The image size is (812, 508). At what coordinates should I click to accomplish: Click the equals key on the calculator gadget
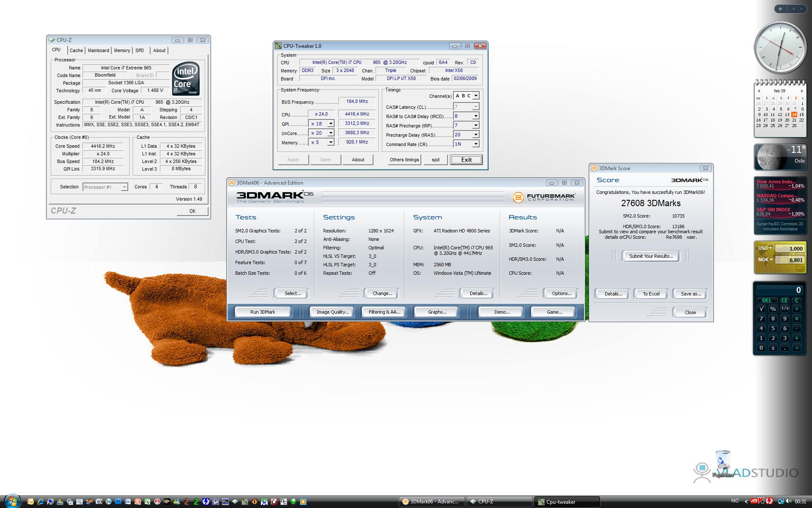pos(797,348)
